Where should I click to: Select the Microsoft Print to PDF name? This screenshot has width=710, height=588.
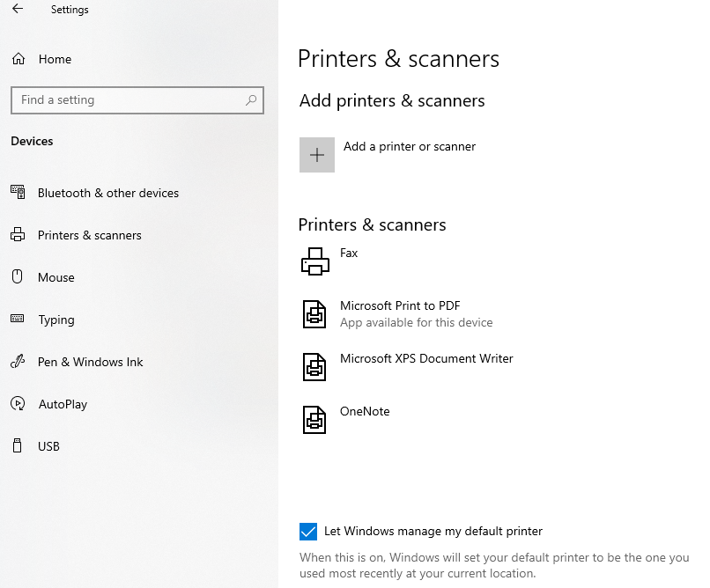coord(400,305)
